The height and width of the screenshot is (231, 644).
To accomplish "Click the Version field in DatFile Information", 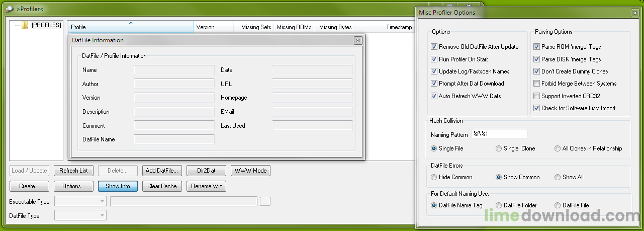I will tap(174, 98).
